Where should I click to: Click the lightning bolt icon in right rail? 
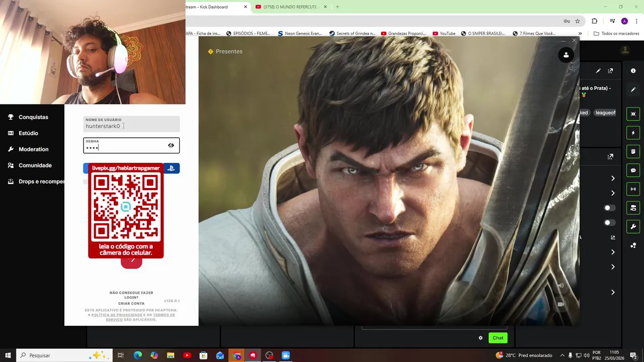[x=633, y=133]
